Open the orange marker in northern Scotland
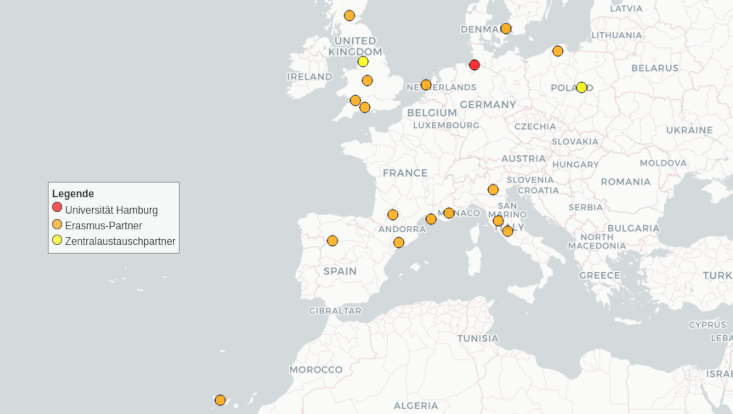Image resolution: width=733 pixels, height=414 pixels. click(x=349, y=15)
